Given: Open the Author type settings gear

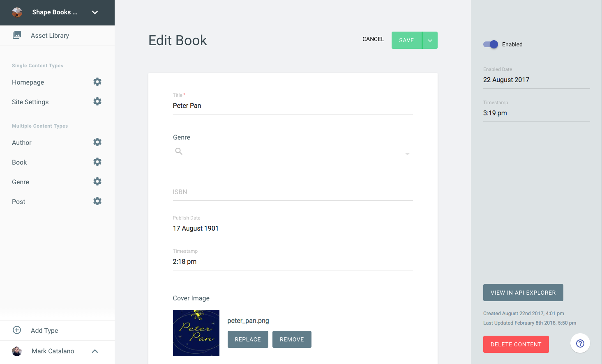Looking at the screenshot, I should click(x=97, y=142).
